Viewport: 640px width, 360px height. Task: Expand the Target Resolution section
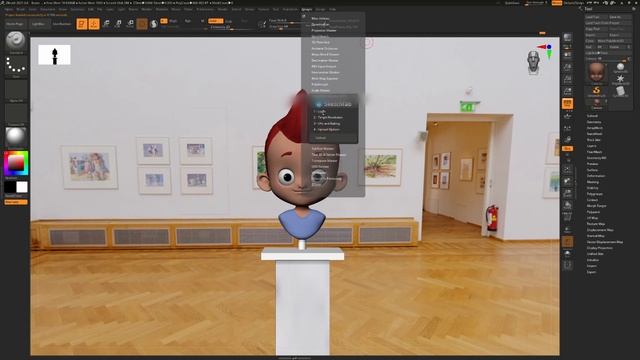pos(330,118)
